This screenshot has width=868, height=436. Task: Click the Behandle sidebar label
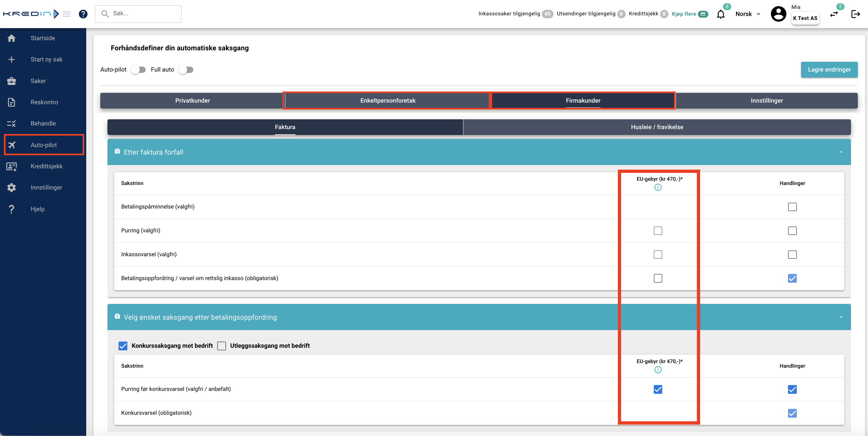click(x=43, y=124)
